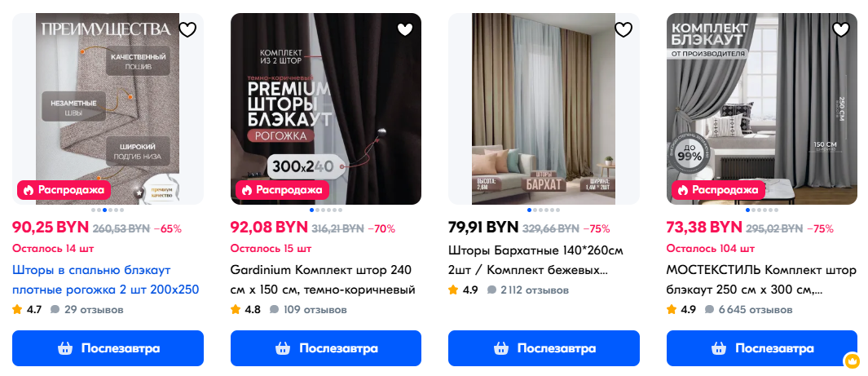Viewport: 868px width, 376px height.
Task: Add the 90,25 BYN curtains to cart
Action: 108,348
